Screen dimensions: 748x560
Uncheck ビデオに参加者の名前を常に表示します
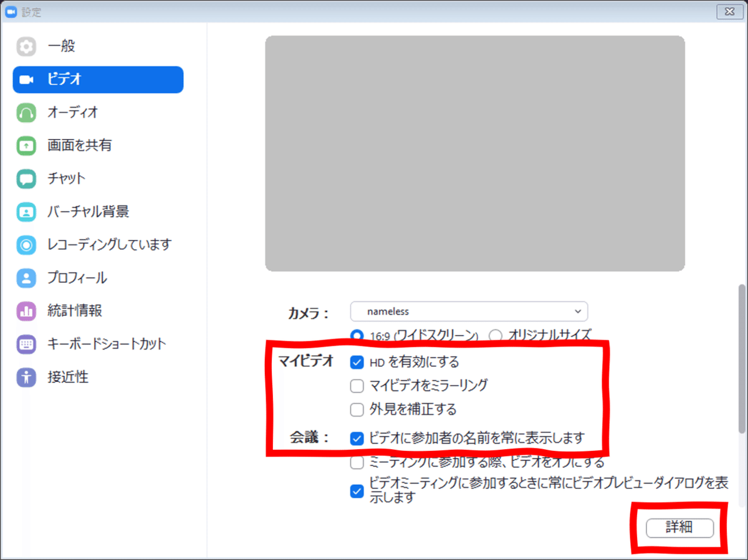[x=357, y=439]
